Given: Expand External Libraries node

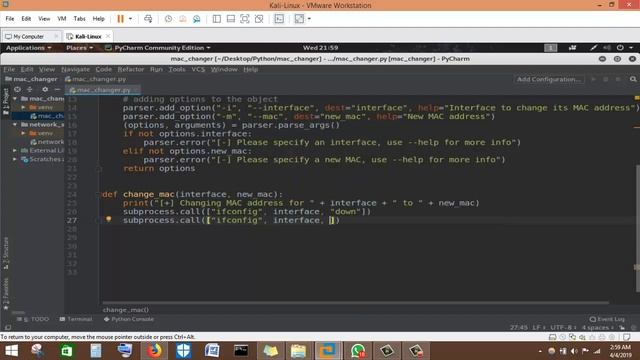Looking at the screenshot, I should coord(15,151).
